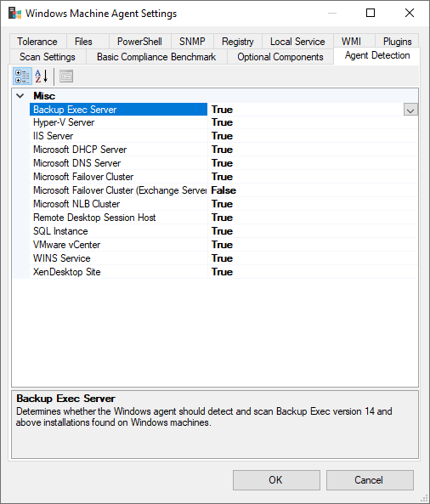The width and height of the screenshot is (430, 504).
Task: Select the Optional Components tab
Action: click(280, 57)
